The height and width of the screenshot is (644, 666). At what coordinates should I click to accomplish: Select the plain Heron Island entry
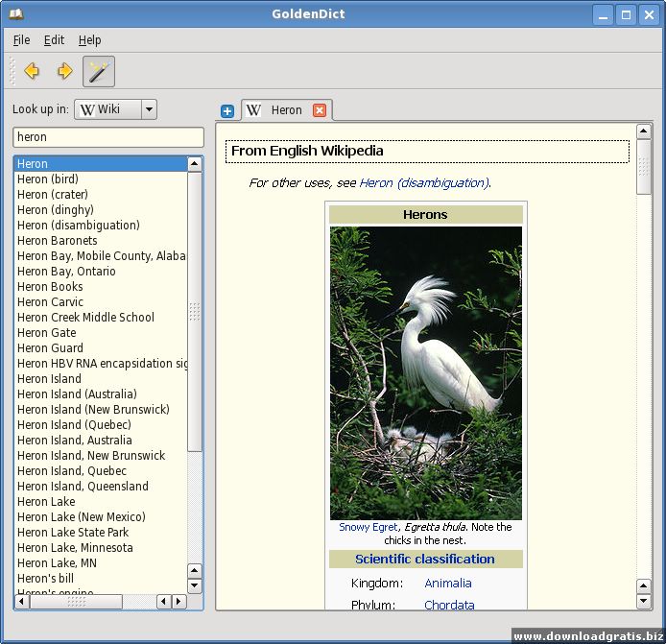click(101, 378)
